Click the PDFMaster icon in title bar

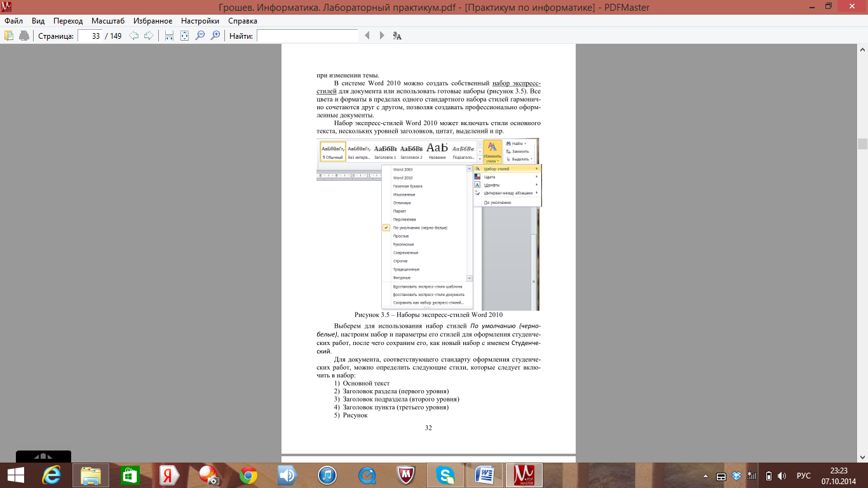pyautogui.click(x=6, y=6)
